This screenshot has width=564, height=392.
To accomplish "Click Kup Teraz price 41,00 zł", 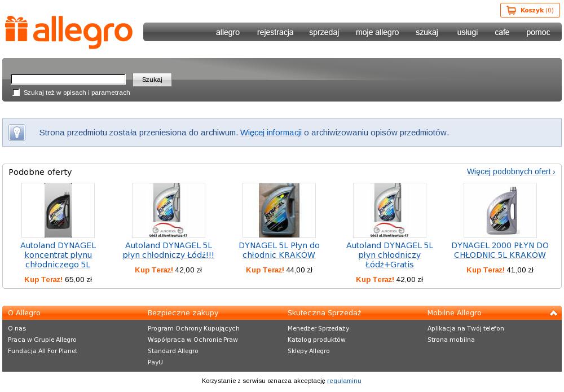I will pos(500,270).
